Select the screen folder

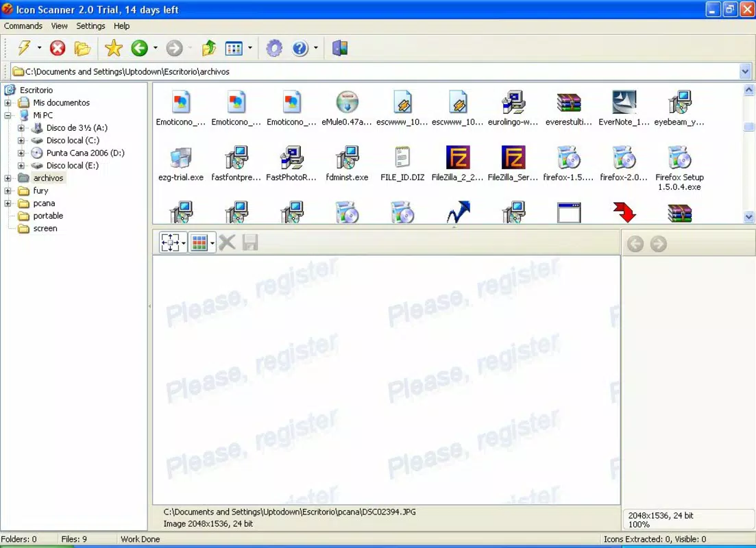coord(45,229)
